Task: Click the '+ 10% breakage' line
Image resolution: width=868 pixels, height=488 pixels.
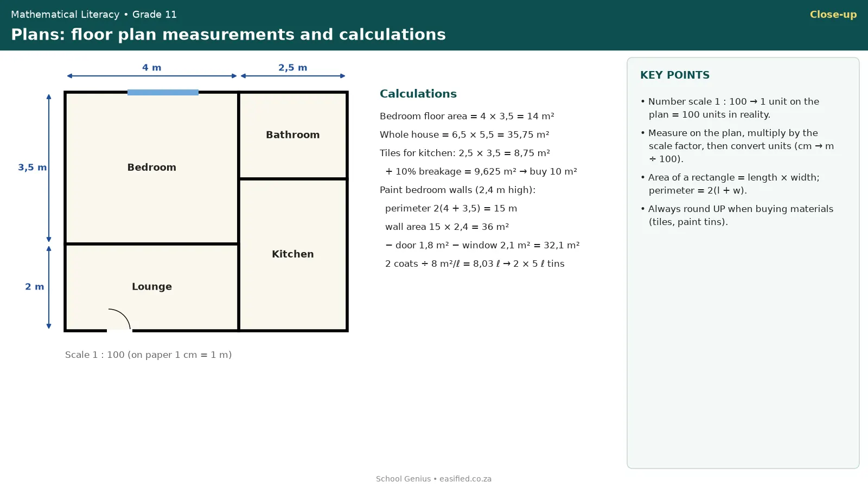Action: pos(481,171)
